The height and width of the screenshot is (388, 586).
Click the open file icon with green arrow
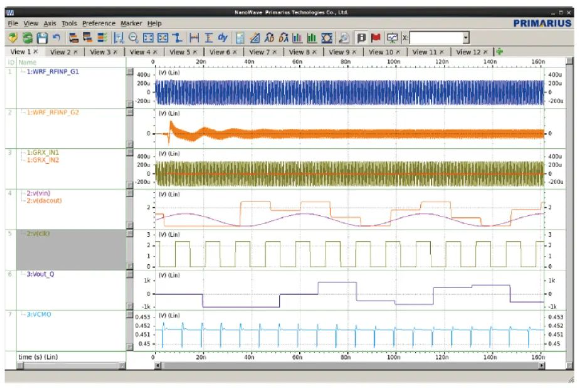[x=13, y=37]
